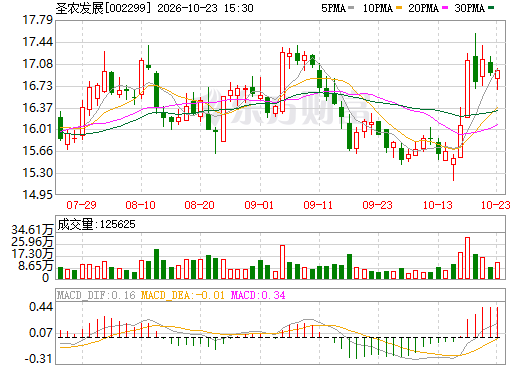The height and width of the screenshot is (365, 520).
Task: Click the 0.07 MACD axis label
Action: [x=41, y=333]
